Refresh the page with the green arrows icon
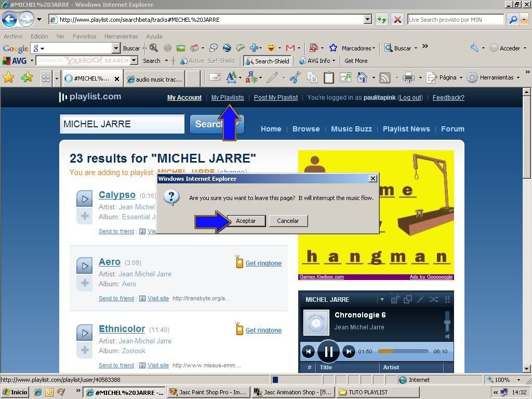 (x=382, y=20)
